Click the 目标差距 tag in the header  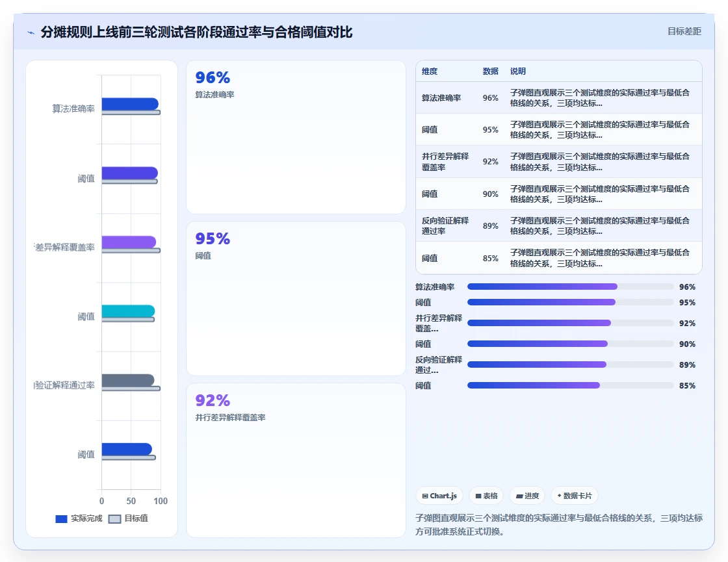click(x=684, y=31)
